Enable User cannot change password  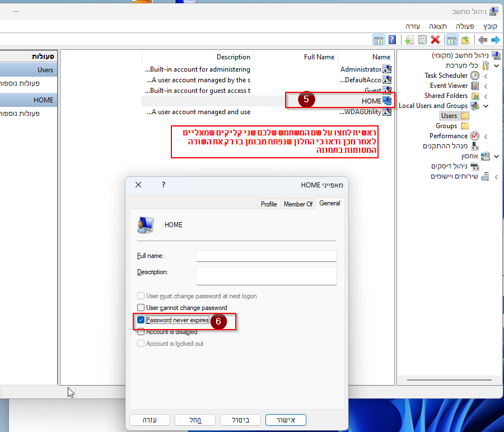coord(141,308)
